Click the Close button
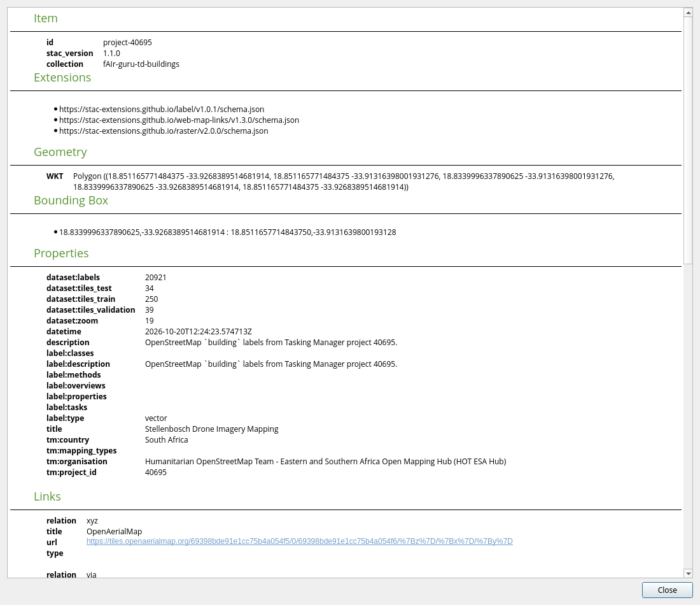The width and height of the screenshot is (700, 605). pyautogui.click(x=667, y=590)
